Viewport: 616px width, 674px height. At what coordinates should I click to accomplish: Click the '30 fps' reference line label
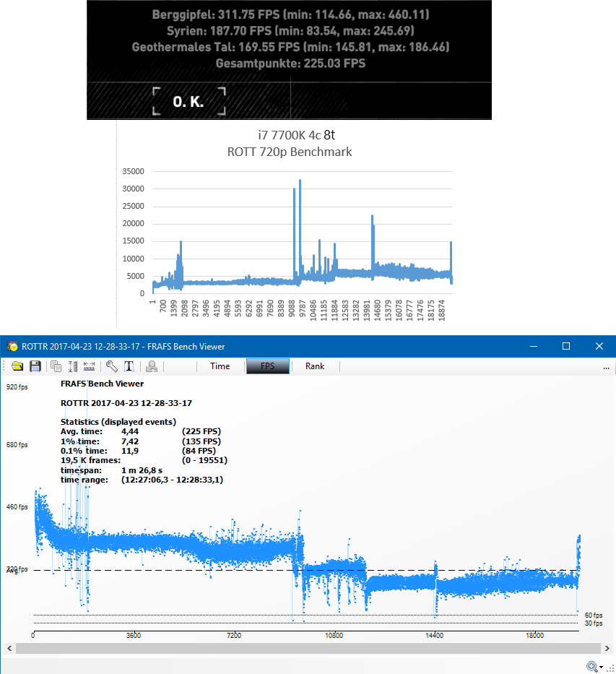(594, 623)
